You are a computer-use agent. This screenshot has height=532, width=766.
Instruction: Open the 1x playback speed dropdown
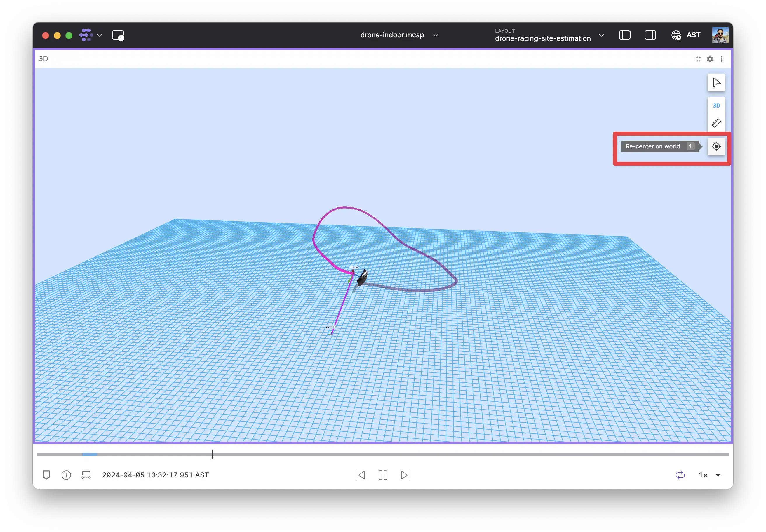[x=718, y=475]
